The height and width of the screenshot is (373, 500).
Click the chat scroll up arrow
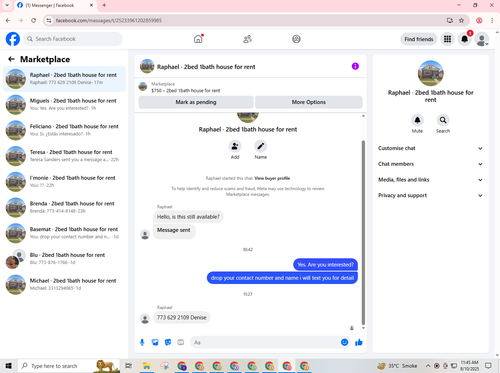click(x=363, y=116)
